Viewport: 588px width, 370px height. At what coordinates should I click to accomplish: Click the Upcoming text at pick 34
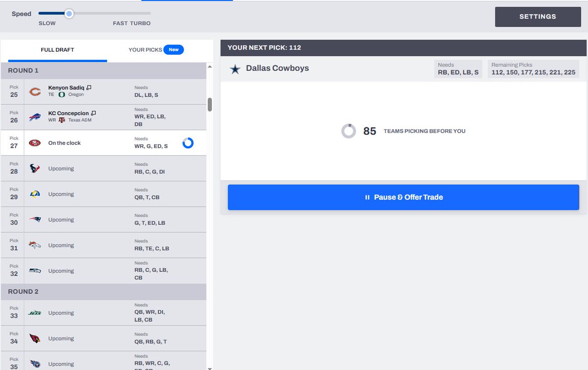coord(61,338)
